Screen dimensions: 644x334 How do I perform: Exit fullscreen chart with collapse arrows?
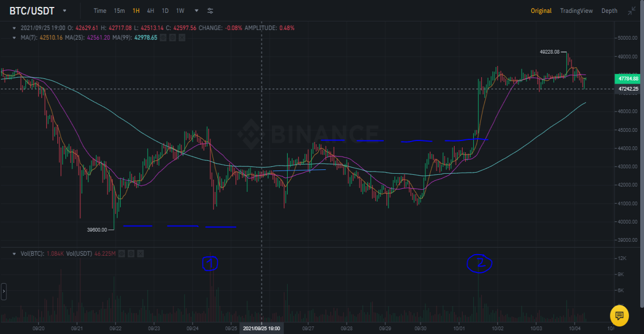[632, 11]
